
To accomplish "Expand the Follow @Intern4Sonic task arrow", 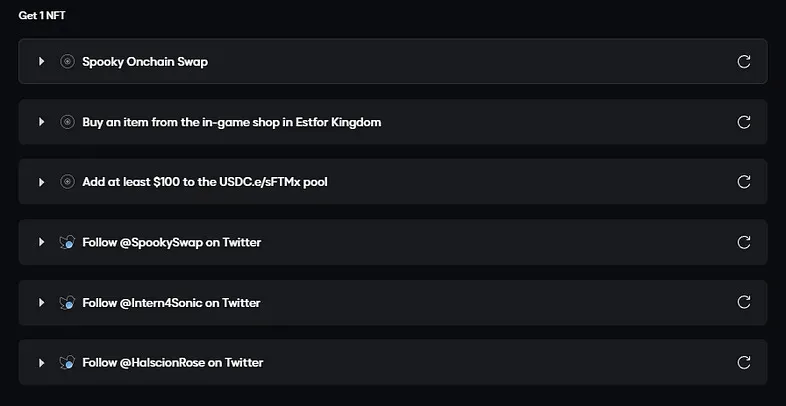I will 42,302.
